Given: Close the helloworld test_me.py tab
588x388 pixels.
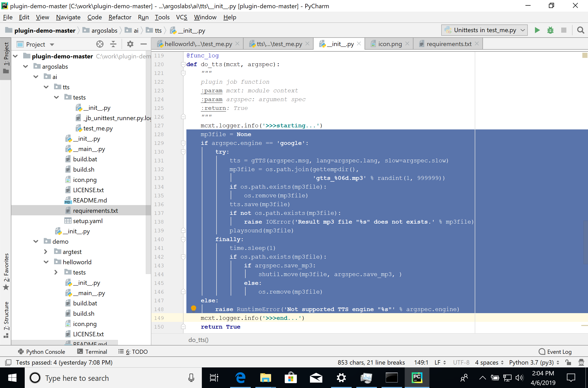Looking at the screenshot, I should (237, 44).
